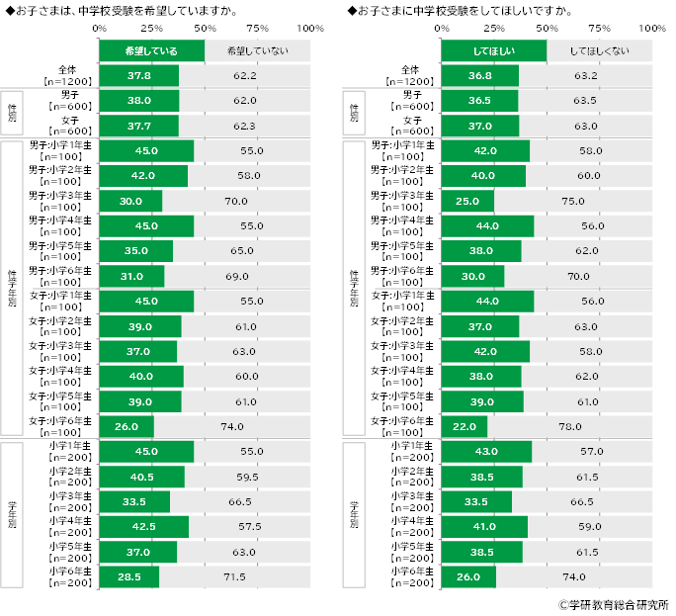676x616 pixels.
Task: Click the 100% axis label on the right chart
Action: (653, 28)
